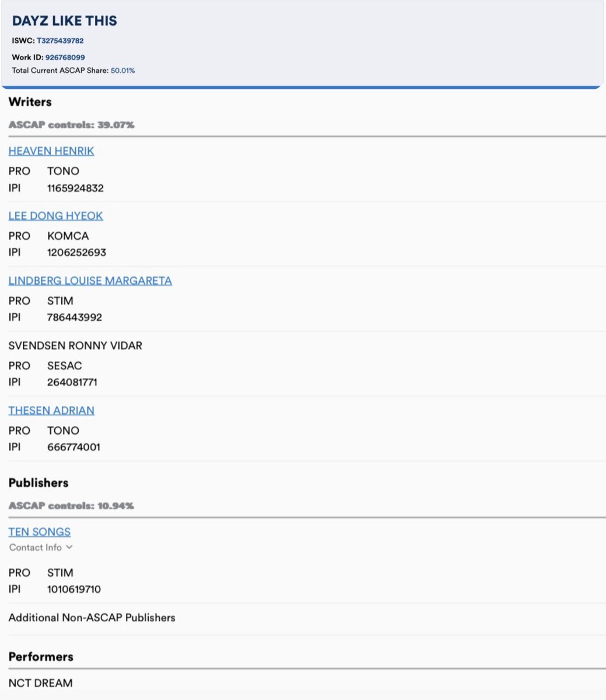Viewport: 606px width, 700px height.
Task: Open the LEE DONG HYEOK writer link
Action: [56, 216]
